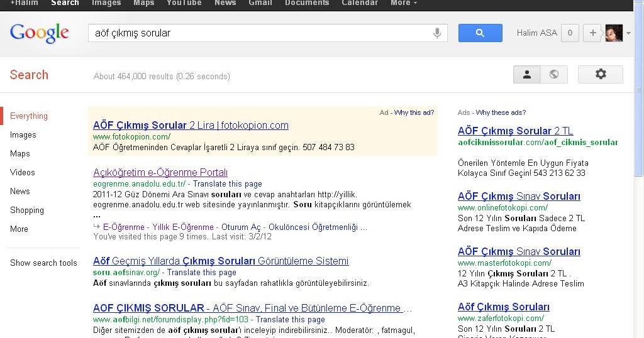Screen dimensions: 644x338
Task: Click the blue magnifier search button
Action: [x=480, y=33]
